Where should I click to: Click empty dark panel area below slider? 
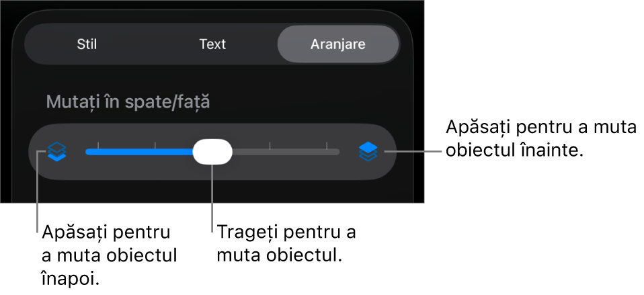coord(212,191)
